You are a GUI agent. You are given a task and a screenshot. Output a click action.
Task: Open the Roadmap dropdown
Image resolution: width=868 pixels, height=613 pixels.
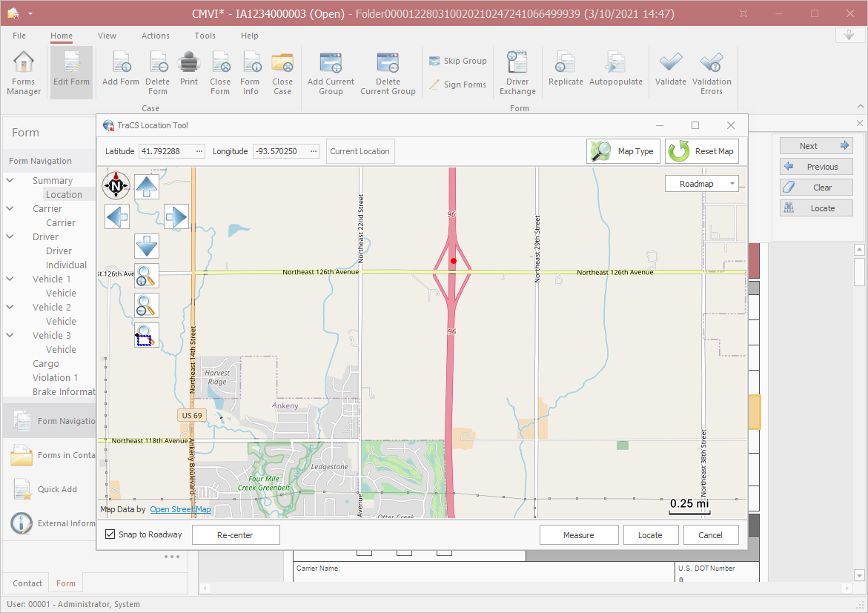(x=701, y=184)
